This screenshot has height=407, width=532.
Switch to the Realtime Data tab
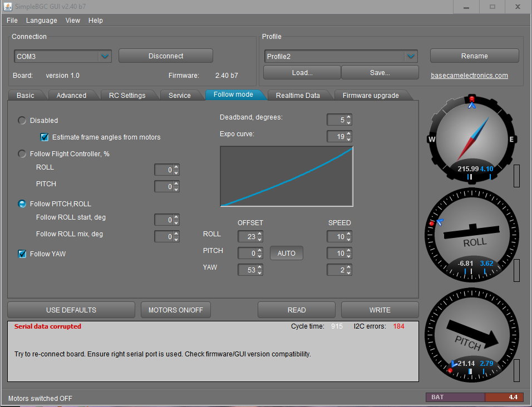[x=298, y=95]
